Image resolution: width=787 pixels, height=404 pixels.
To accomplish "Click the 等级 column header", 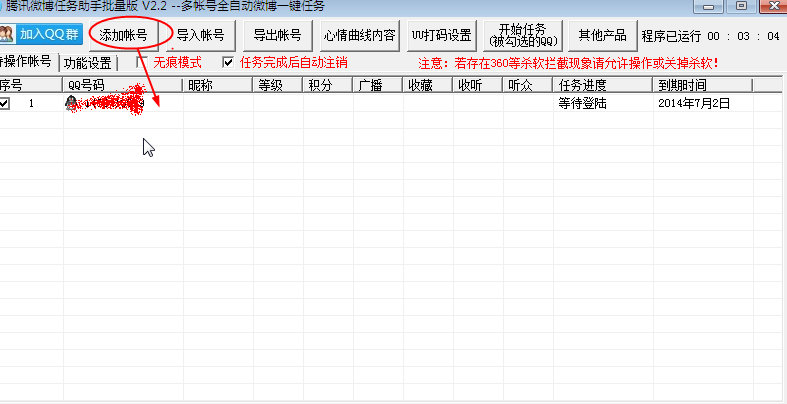I will click(278, 85).
